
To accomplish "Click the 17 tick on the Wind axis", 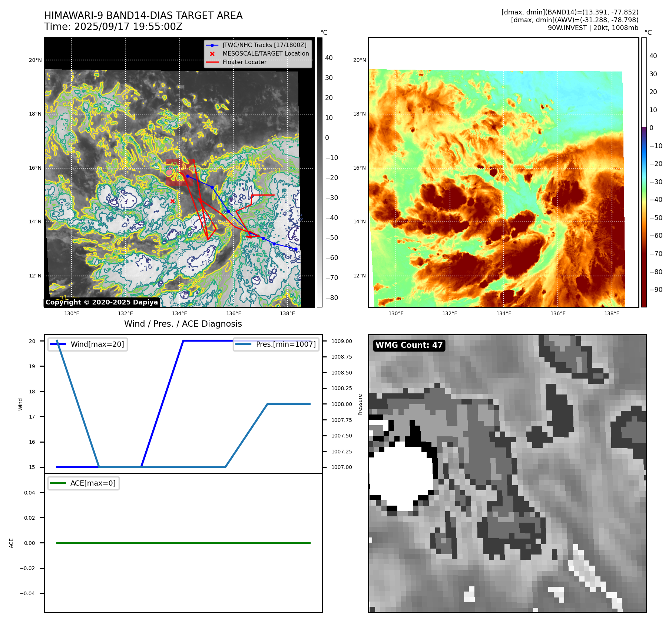I will click(32, 417).
